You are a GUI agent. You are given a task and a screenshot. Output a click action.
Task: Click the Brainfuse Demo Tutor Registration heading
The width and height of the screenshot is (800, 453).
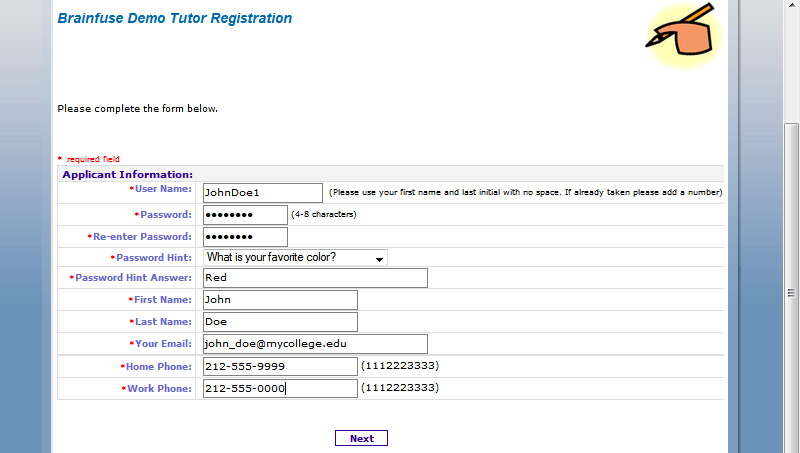(x=175, y=18)
